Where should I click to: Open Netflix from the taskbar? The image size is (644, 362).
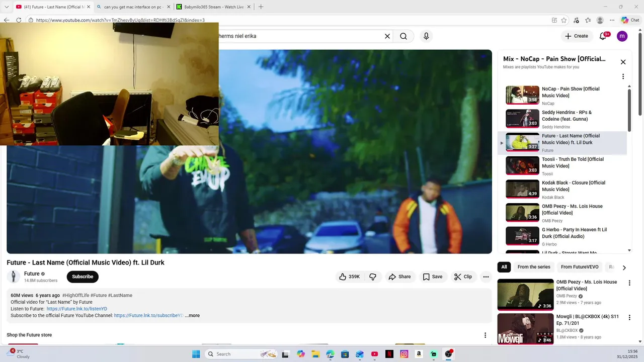tap(389, 354)
